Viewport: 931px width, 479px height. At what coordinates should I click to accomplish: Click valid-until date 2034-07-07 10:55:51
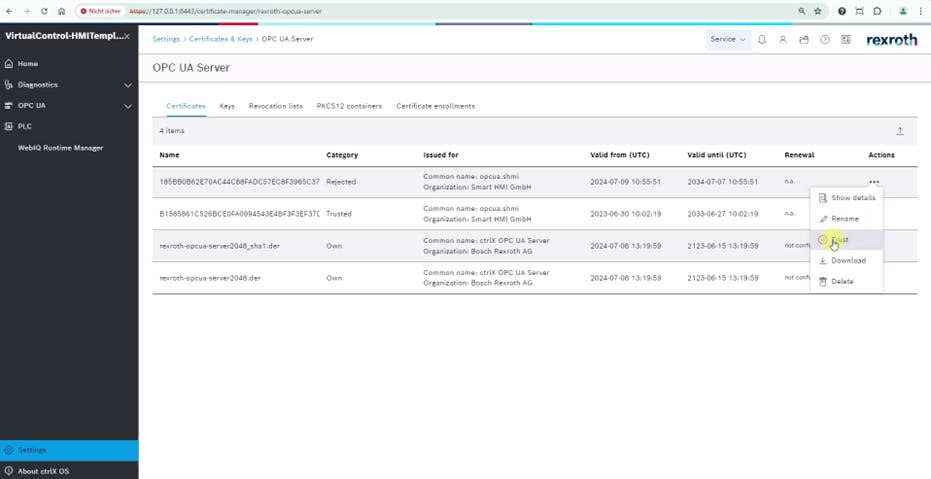(722, 182)
